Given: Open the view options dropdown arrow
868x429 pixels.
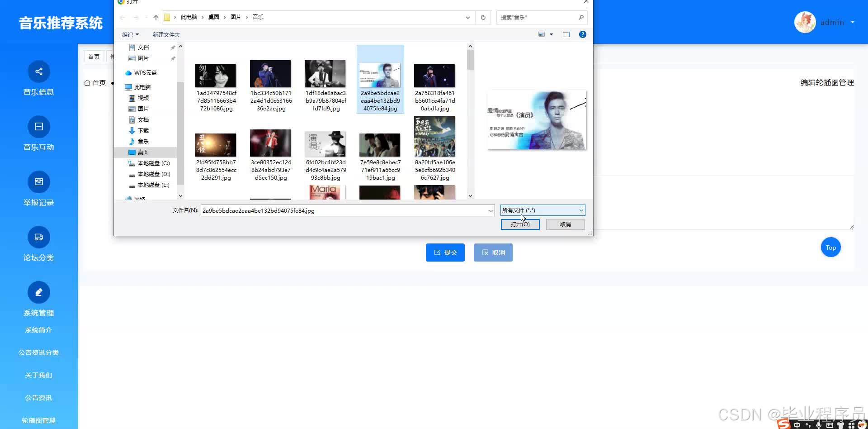Looking at the screenshot, I should (551, 34).
